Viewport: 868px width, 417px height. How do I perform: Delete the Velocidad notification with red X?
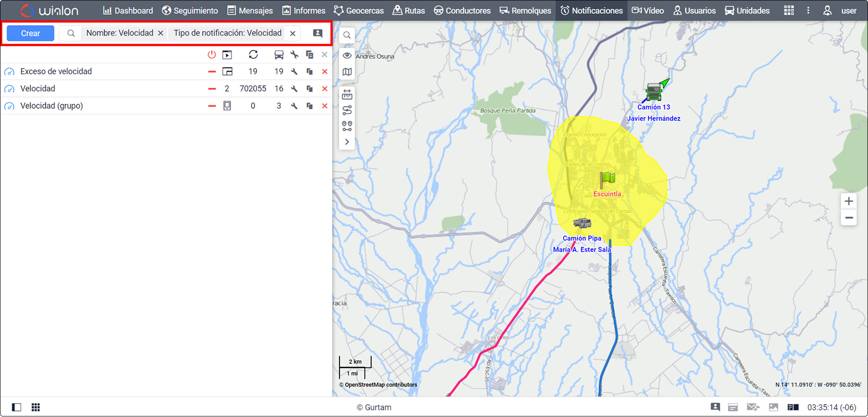click(x=325, y=89)
